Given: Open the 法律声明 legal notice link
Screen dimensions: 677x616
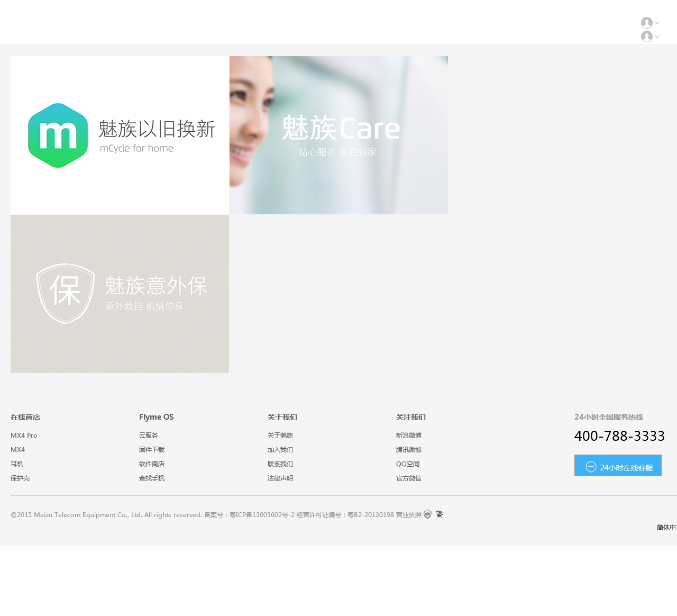Looking at the screenshot, I should tap(280, 478).
